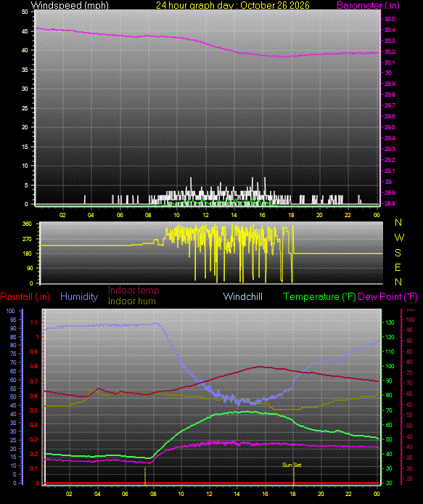Screen dimensions: 423x504
Task: Click the '30.5' barometer axis value
Action: point(390,19)
